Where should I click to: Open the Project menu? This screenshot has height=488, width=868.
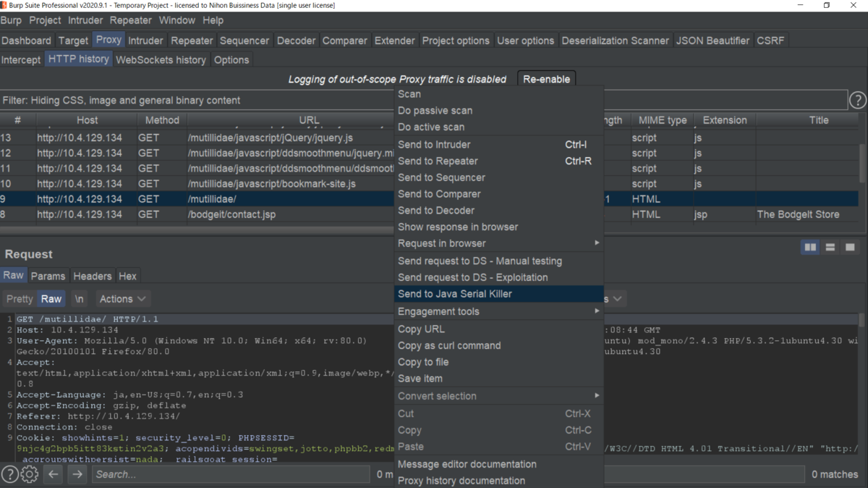coord(45,20)
